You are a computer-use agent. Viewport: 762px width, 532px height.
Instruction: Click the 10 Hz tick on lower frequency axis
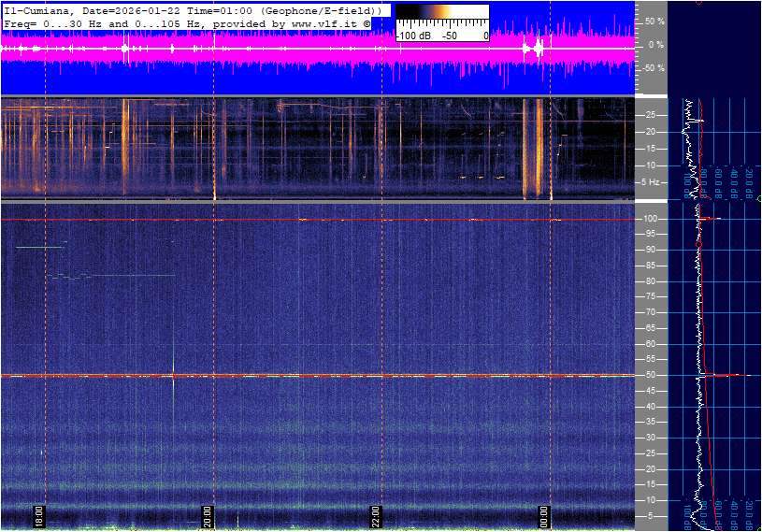pos(650,500)
